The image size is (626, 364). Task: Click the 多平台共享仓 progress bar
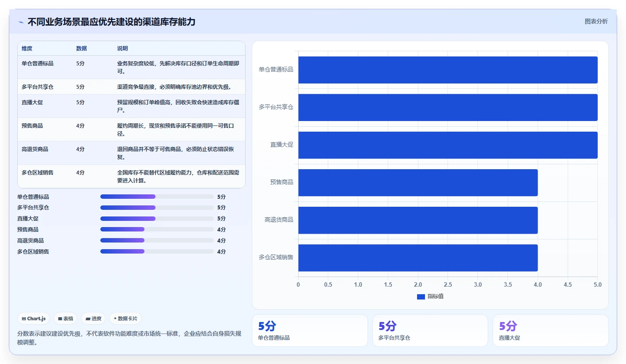point(157,208)
